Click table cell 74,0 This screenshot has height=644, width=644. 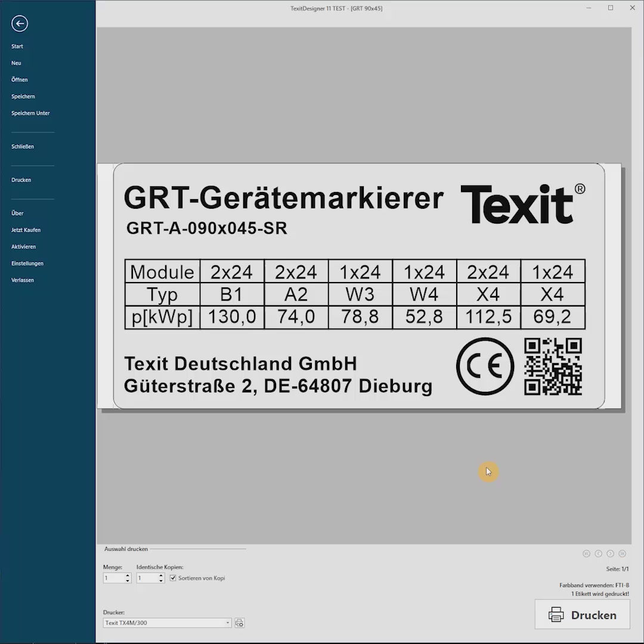pos(296,317)
